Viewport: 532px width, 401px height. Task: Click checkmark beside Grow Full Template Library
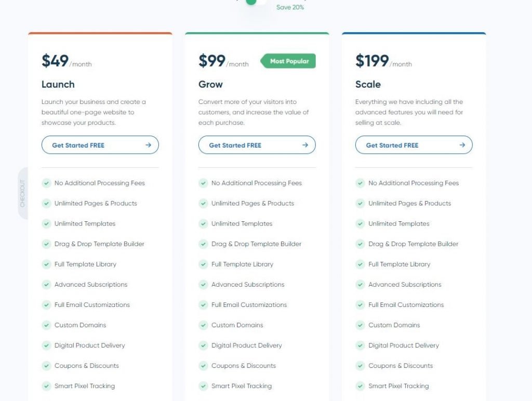pyautogui.click(x=203, y=264)
